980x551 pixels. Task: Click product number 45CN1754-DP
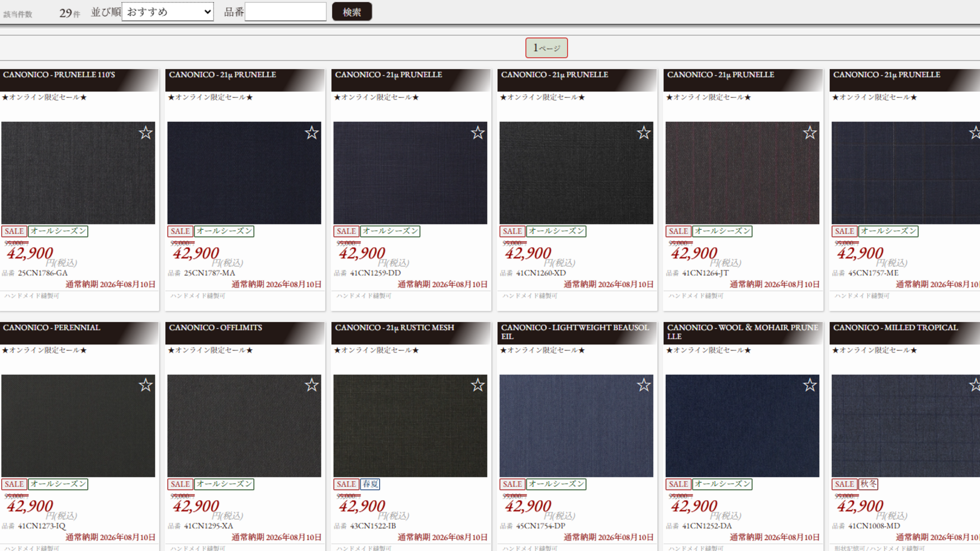(x=541, y=526)
